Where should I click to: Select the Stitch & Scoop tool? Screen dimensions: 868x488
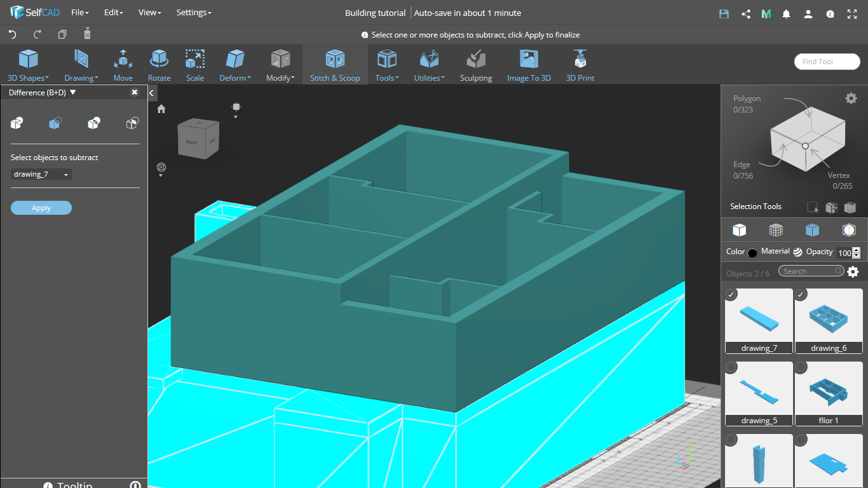[x=335, y=65]
